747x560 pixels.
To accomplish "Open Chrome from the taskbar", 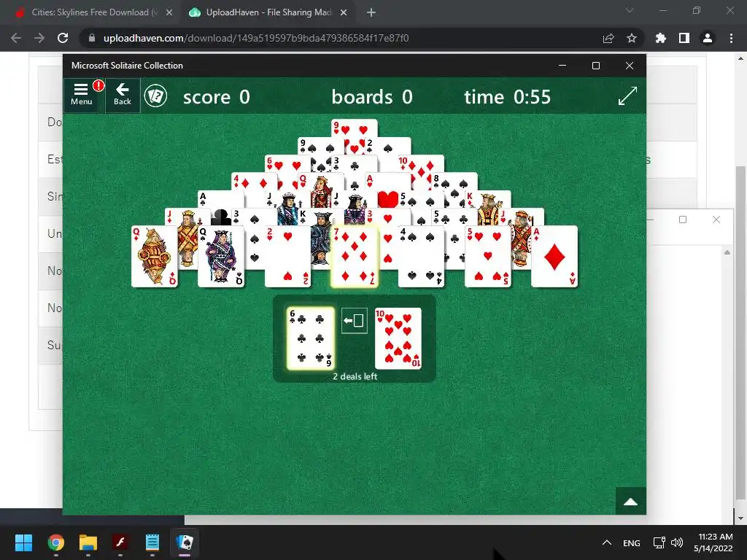I will coord(55,542).
